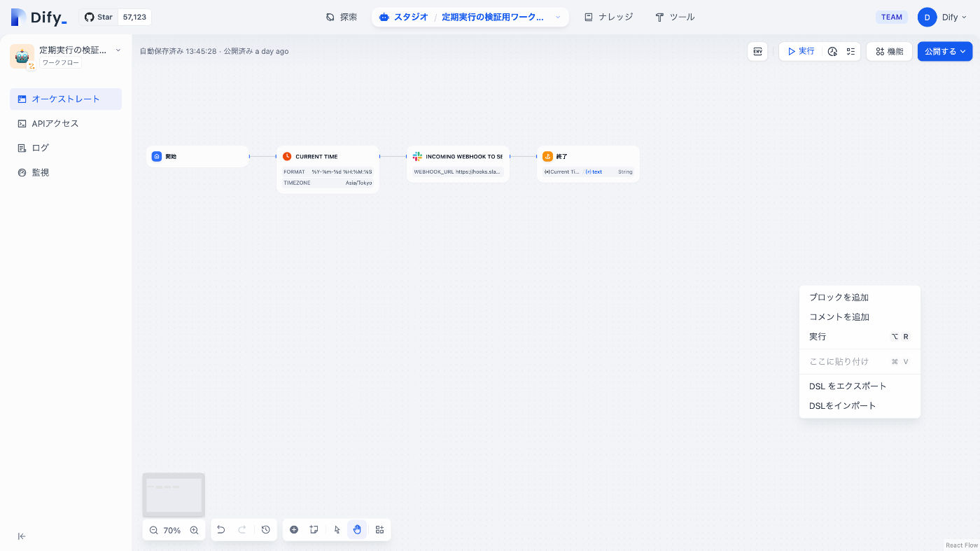Open the environment variables (ENV) panel
The width and height of the screenshot is (980, 551).
[757, 51]
